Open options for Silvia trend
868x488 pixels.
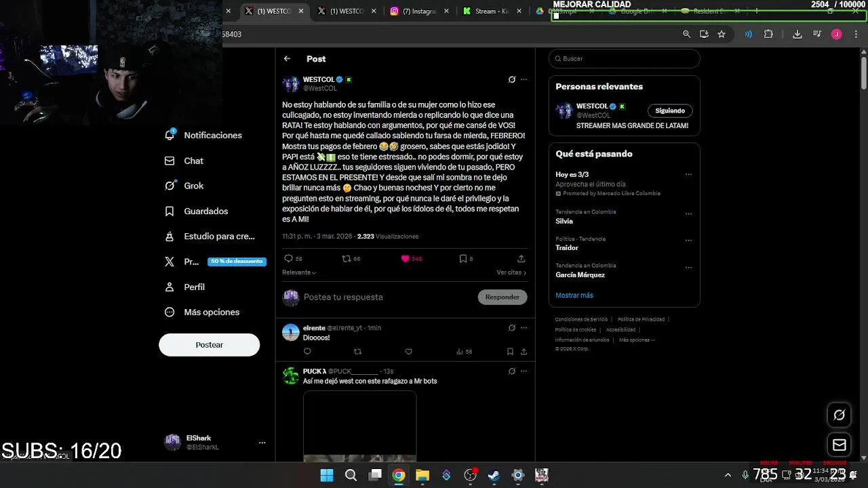point(688,213)
